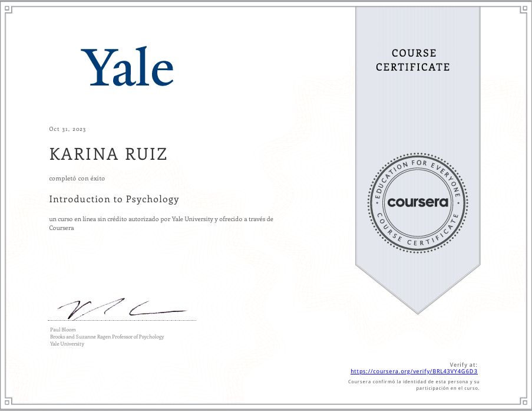Click the "Verify at:" label

(x=463, y=364)
